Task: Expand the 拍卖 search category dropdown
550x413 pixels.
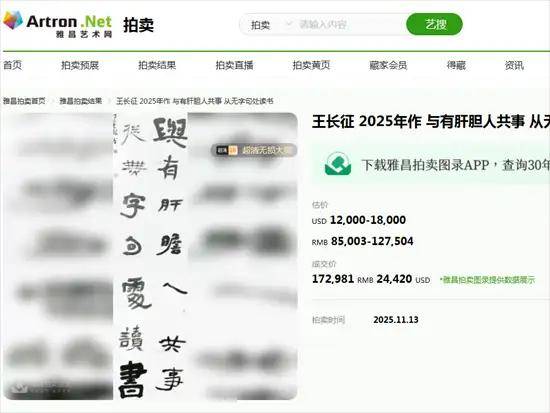Action: click(x=271, y=25)
